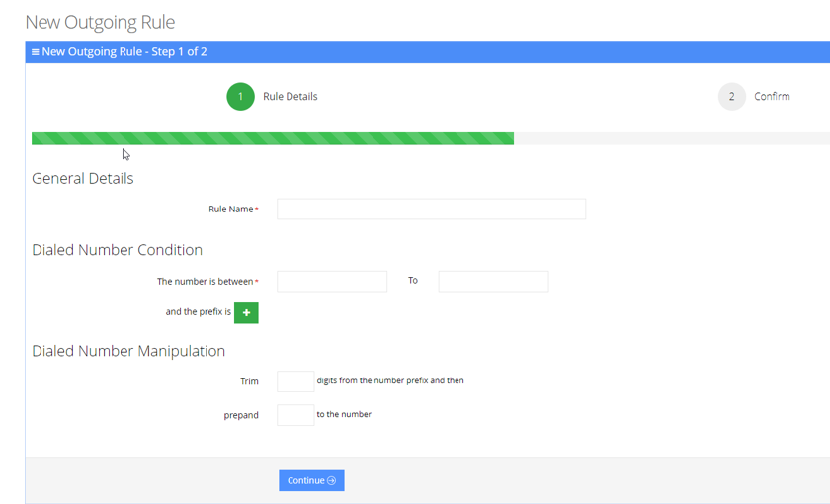Click the 'General Details' section heading
The width and height of the screenshot is (830, 504).
[x=82, y=179]
